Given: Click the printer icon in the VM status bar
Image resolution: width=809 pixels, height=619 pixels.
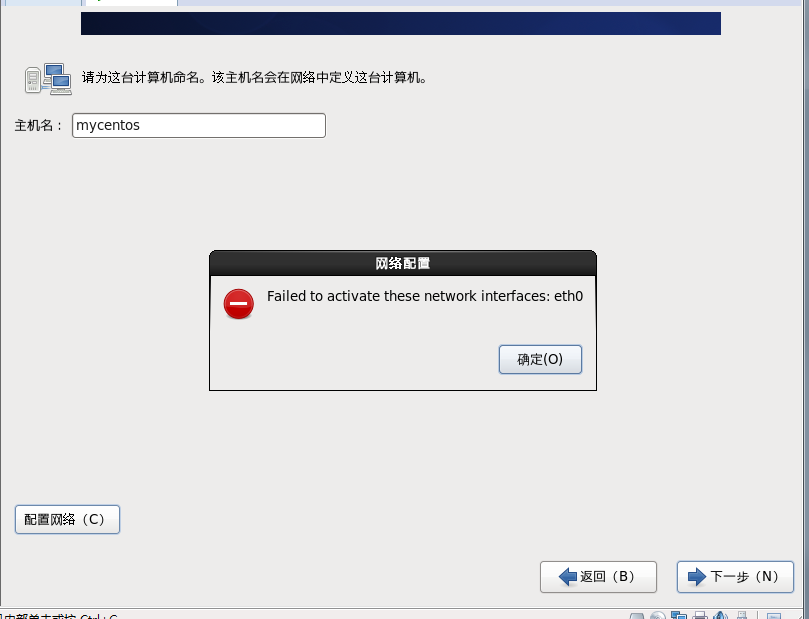Looking at the screenshot, I should pyautogui.click(x=700, y=615).
